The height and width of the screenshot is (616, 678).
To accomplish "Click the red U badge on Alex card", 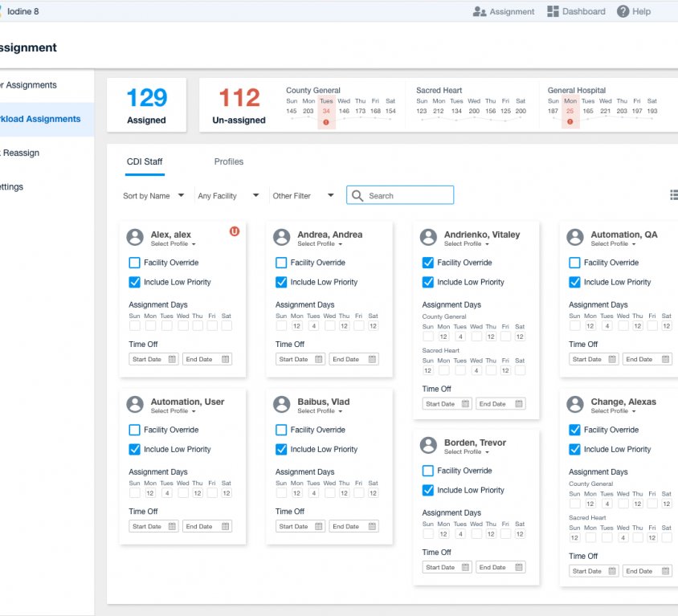I will 235,231.
